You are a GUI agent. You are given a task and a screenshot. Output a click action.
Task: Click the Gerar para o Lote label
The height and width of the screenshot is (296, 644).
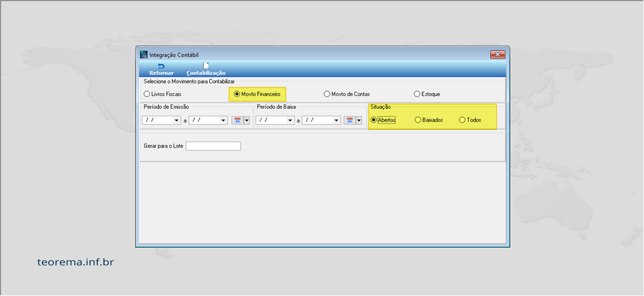coord(163,146)
